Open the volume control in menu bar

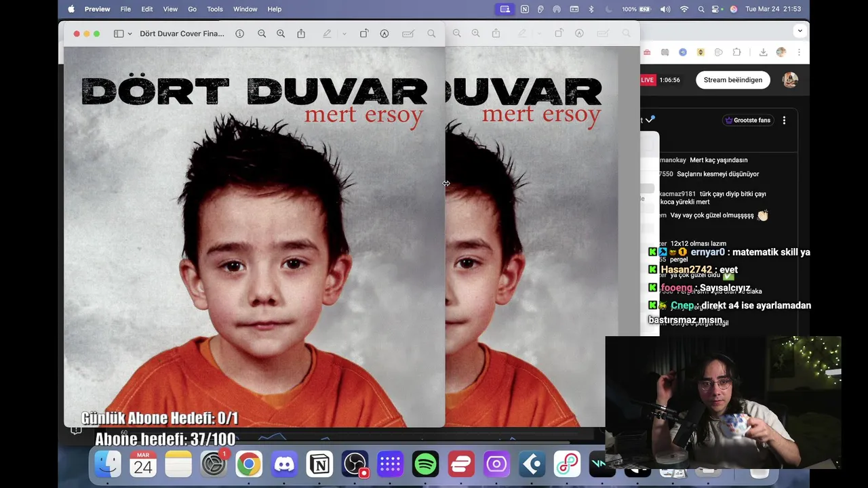coord(665,9)
